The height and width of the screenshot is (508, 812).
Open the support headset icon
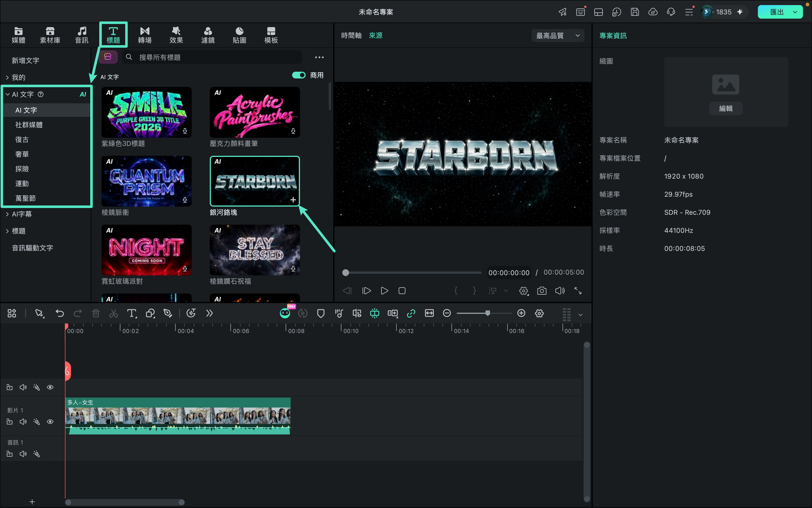671,12
